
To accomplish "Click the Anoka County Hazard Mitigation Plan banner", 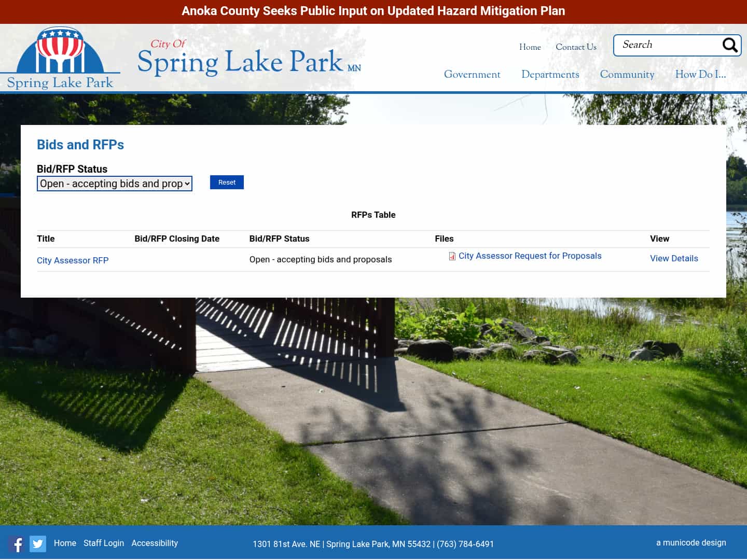I will [373, 11].
